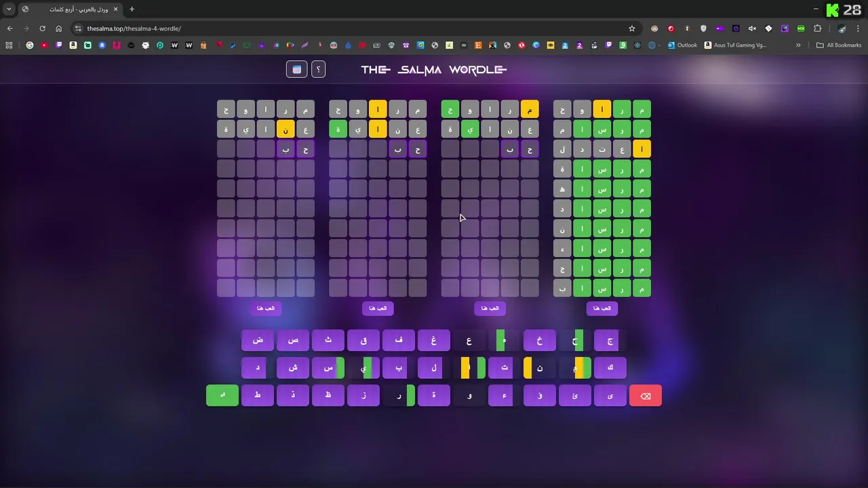Open the browser profile avatar
Image resolution: width=868 pixels, height=488 pixels.
pyautogui.click(x=842, y=28)
